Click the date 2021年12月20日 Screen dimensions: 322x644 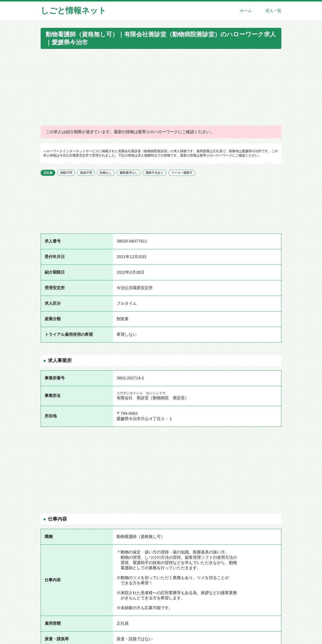pos(132,257)
